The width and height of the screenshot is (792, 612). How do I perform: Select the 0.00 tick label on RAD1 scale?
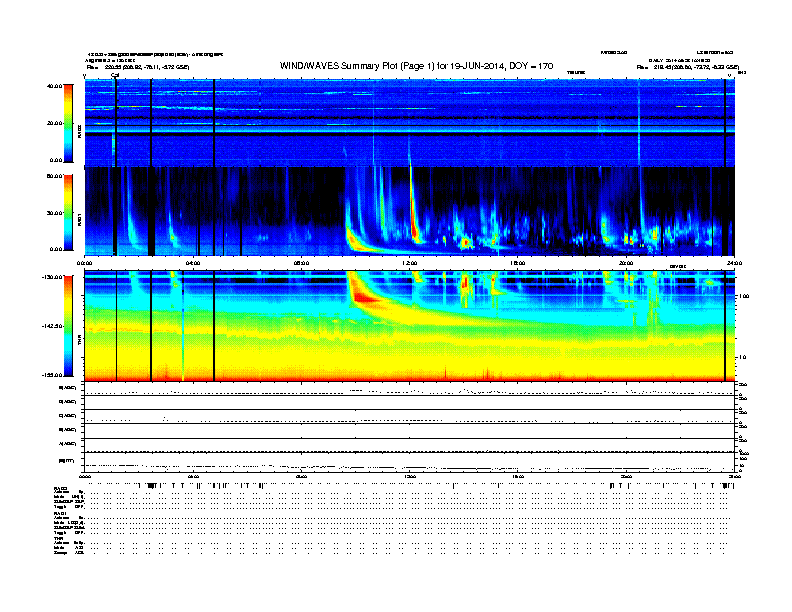[56, 249]
